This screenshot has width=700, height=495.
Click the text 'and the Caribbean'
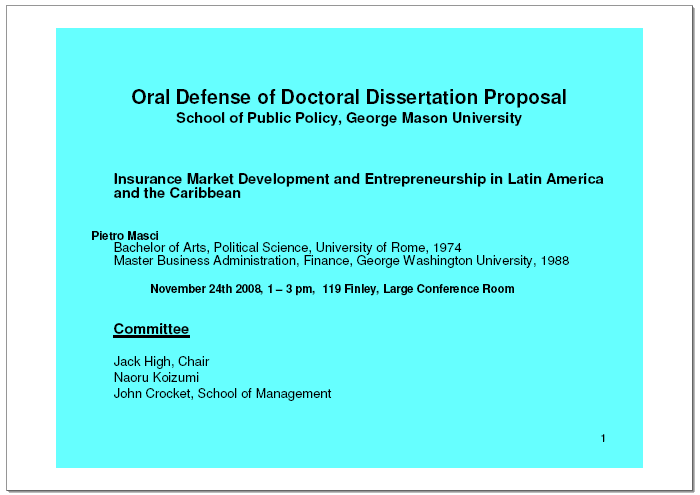click(177, 193)
